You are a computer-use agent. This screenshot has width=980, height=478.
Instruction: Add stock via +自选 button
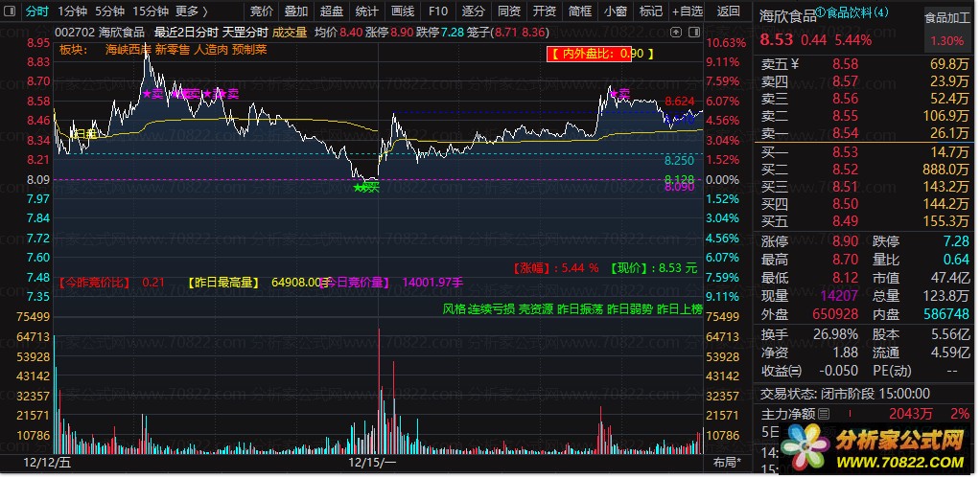[688, 11]
